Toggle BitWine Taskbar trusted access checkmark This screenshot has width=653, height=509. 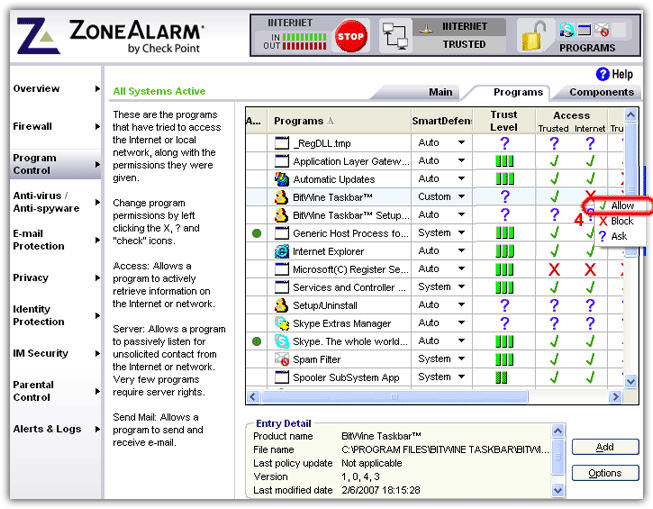pos(553,197)
